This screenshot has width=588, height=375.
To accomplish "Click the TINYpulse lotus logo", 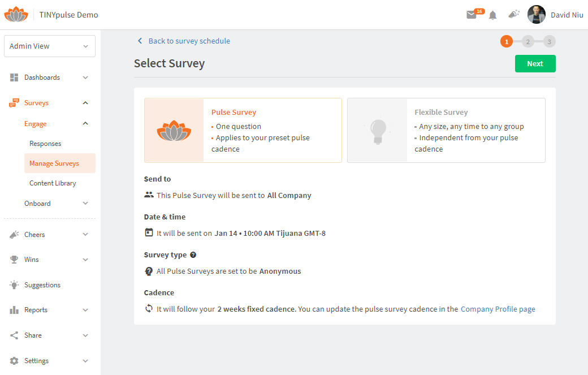I will (16, 14).
